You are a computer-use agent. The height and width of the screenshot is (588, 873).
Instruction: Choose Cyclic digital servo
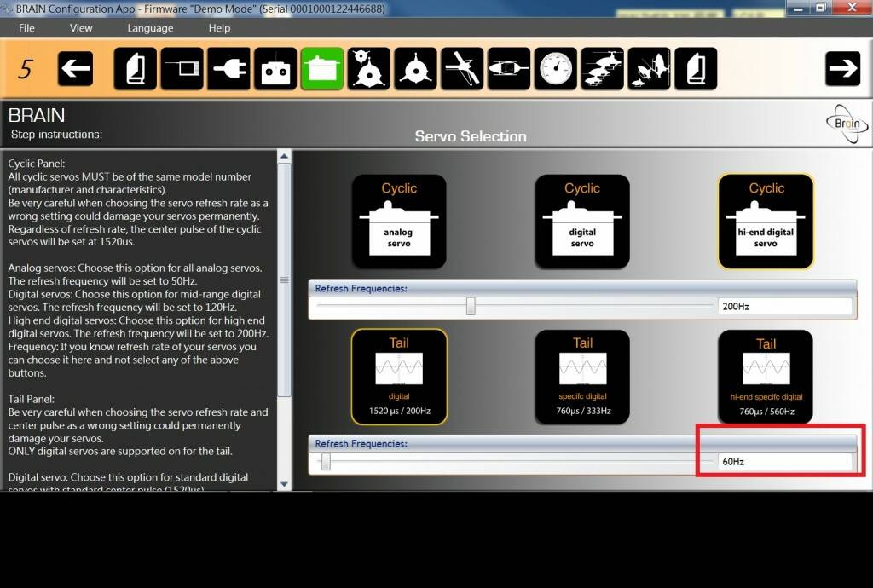click(582, 222)
